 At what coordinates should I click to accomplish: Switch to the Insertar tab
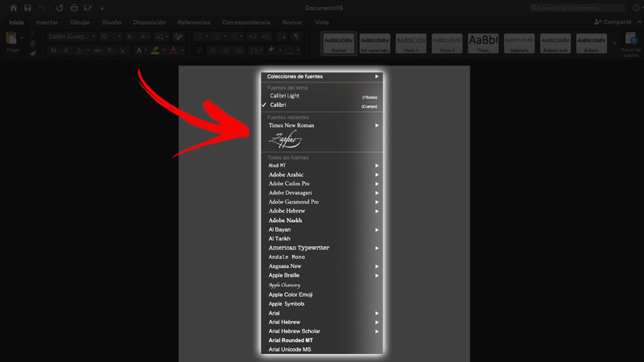click(47, 23)
